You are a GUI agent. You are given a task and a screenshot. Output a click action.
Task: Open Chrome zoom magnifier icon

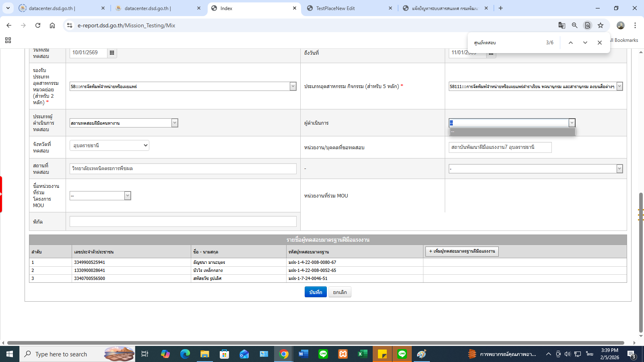click(x=574, y=25)
